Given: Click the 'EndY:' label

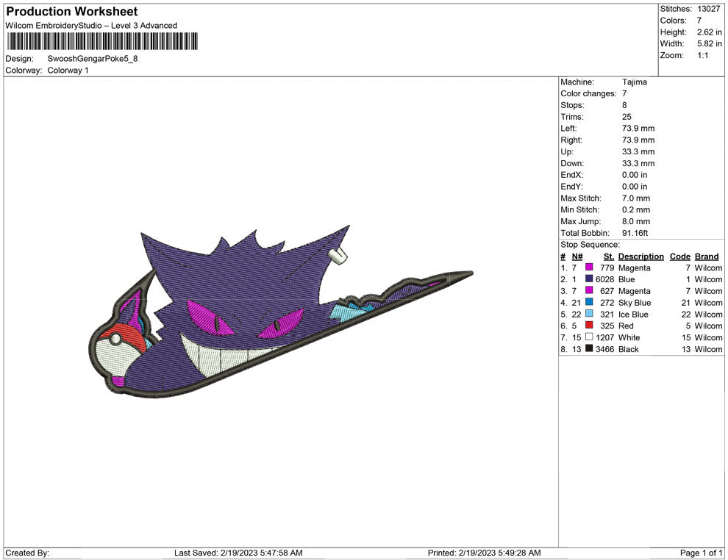Looking at the screenshot, I should [571, 187].
